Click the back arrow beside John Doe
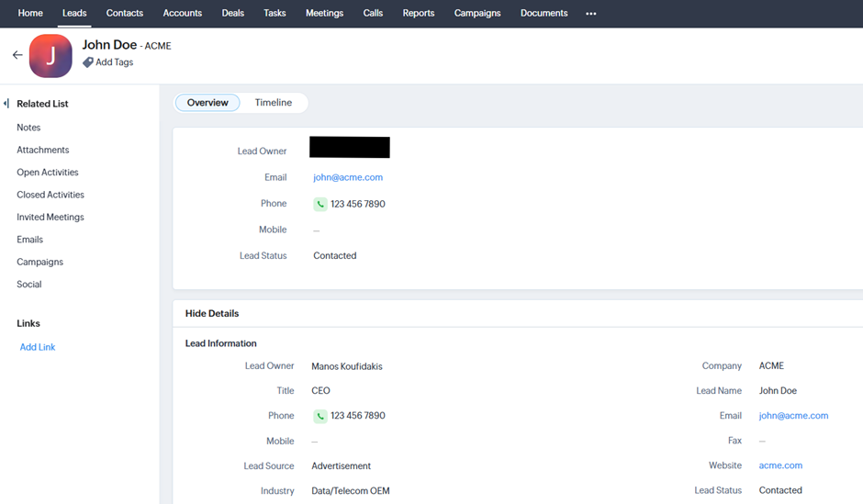The image size is (863, 504). (17, 55)
